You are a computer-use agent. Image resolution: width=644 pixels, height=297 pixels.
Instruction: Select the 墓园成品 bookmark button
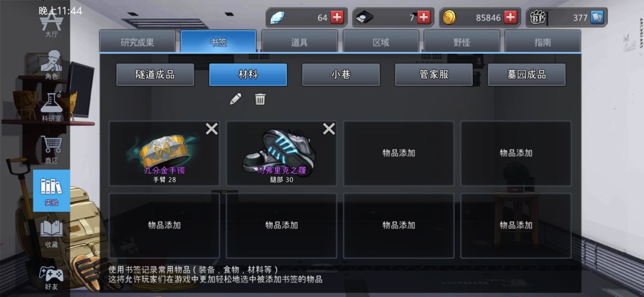(527, 75)
